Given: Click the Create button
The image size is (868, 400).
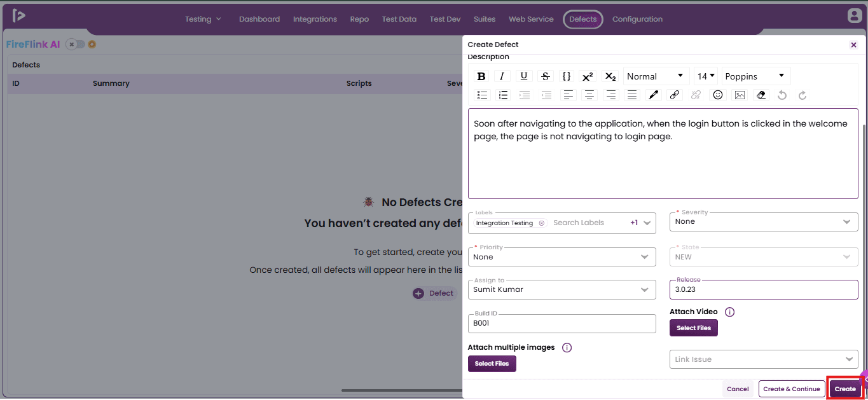Looking at the screenshot, I should point(845,389).
